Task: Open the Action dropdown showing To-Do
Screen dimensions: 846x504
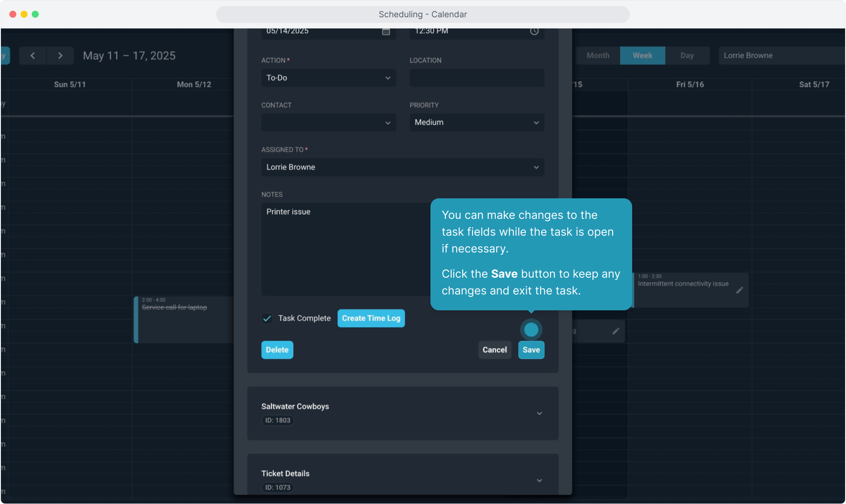Action: coord(329,78)
